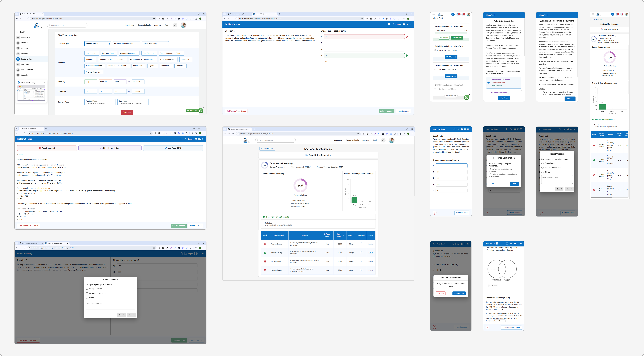Click Report in the Question 6 header
The image size is (644, 356).
[x=397, y=24]
